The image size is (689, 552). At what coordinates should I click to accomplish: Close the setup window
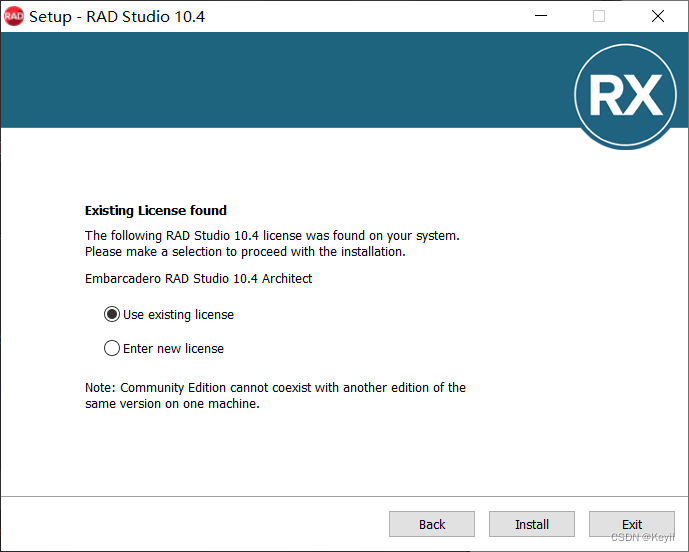pyautogui.click(x=658, y=16)
